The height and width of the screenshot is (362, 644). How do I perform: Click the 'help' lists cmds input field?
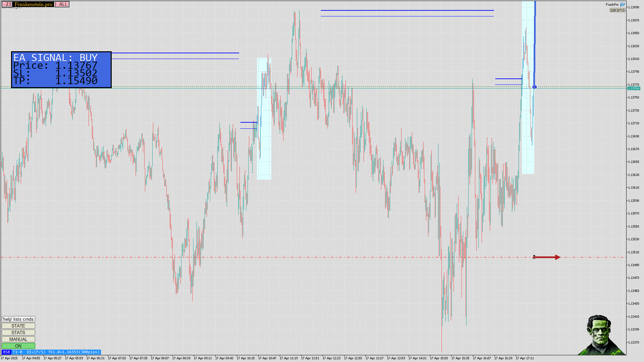(x=18, y=319)
